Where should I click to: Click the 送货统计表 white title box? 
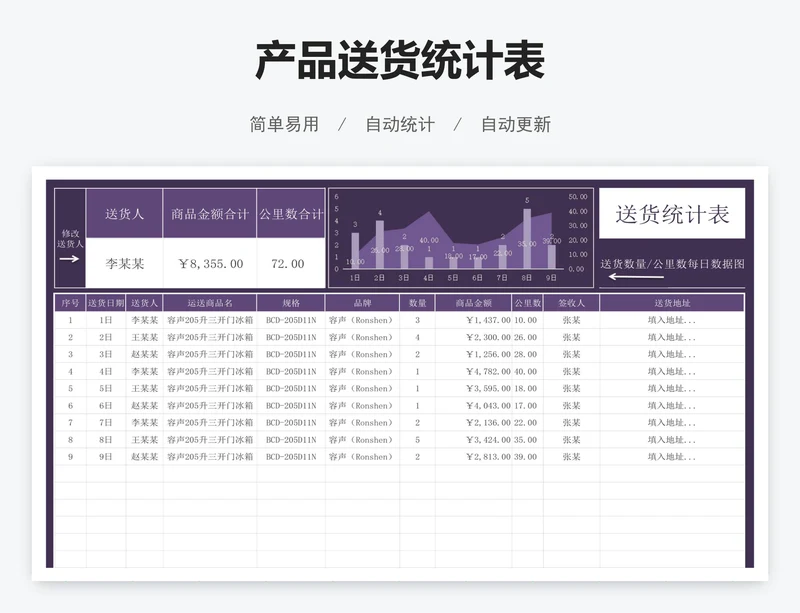point(671,213)
